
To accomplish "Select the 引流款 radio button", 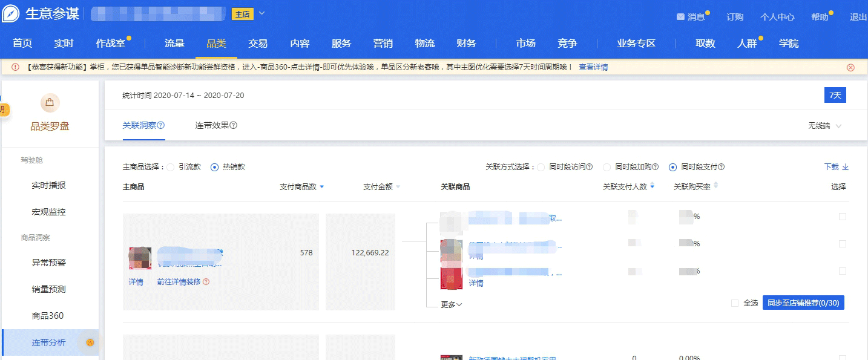I will pos(171,167).
